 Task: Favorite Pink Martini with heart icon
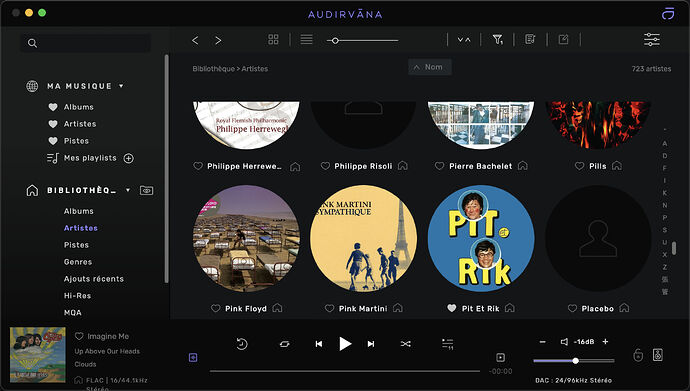point(329,308)
